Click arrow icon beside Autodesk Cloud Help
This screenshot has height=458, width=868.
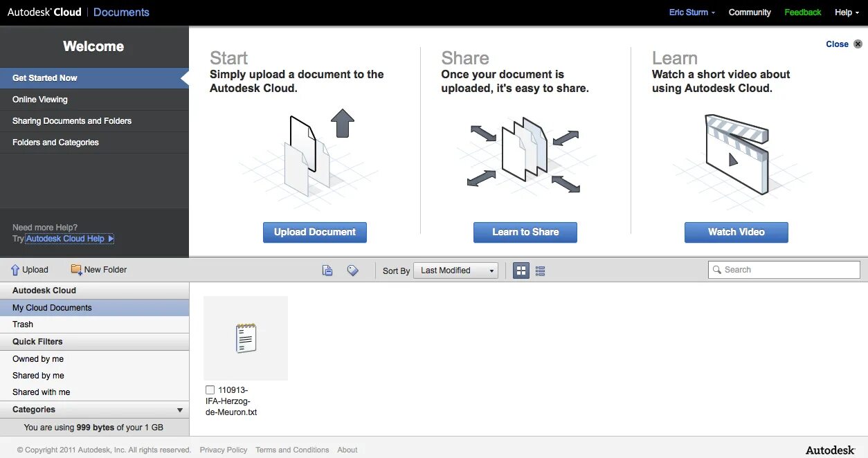pos(111,239)
